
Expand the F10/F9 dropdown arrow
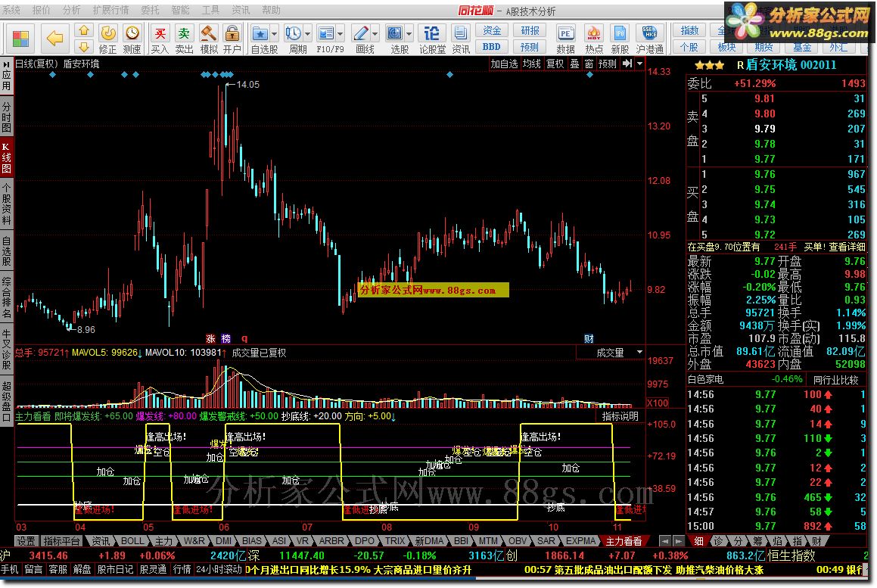click(340, 34)
